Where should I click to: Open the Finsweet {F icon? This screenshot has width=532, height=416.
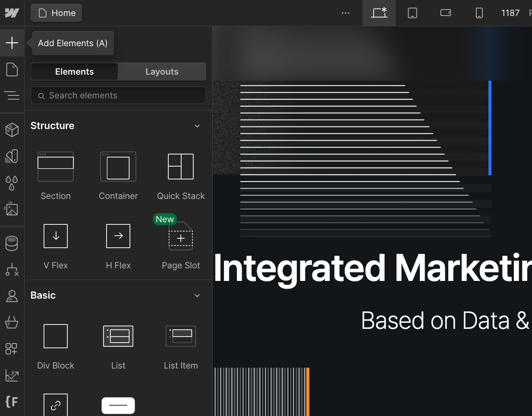(12, 401)
